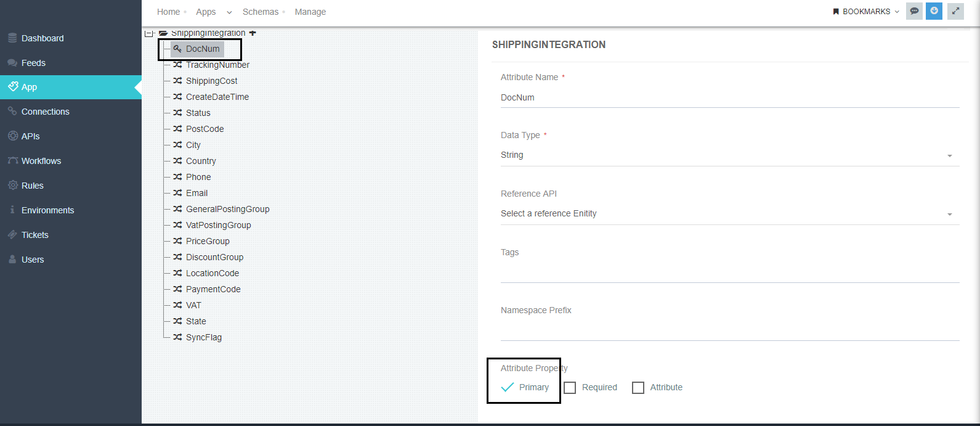The width and height of the screenshot is (980, 426).
Task: Enable the Attribute checkbox
Action: [x=638, y=388]
